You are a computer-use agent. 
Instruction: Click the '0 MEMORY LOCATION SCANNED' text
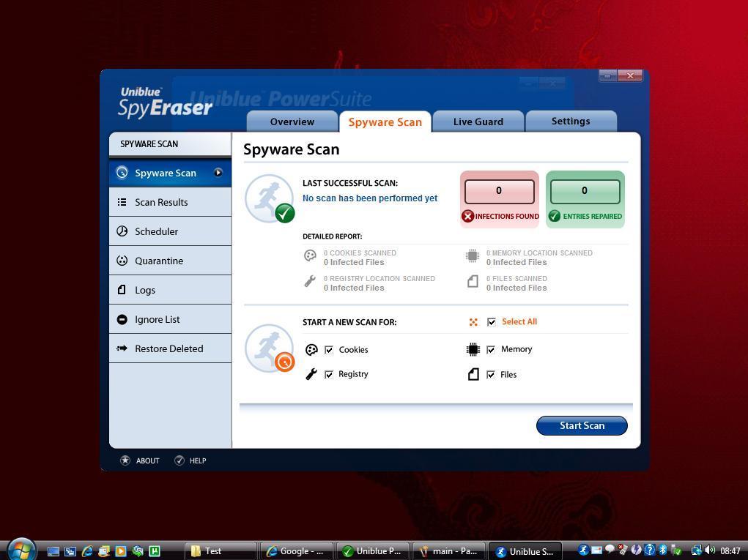(x=539, y=253)
